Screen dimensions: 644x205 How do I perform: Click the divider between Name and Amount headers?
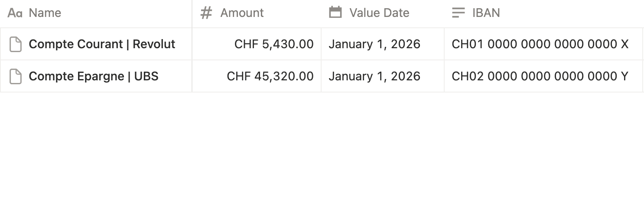click(x=192, y=13)
